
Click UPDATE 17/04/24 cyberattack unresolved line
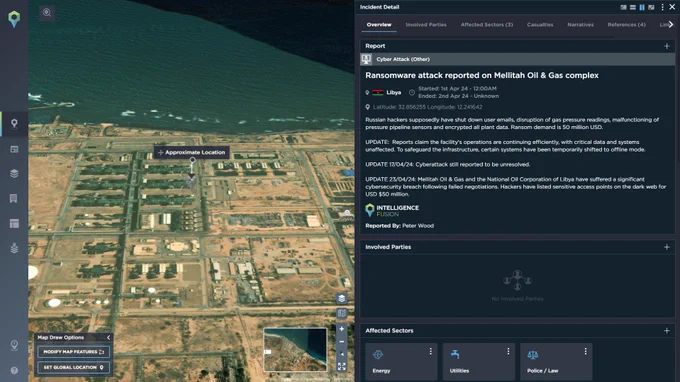[x=448, y=165]
